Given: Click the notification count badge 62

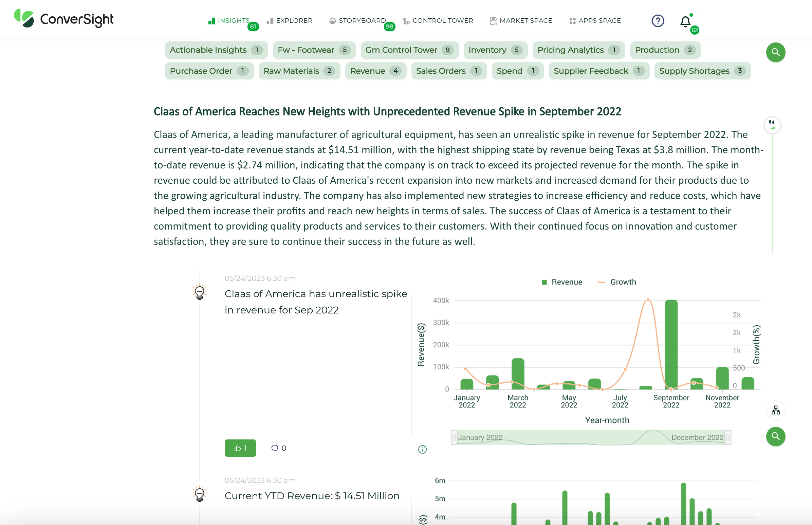Looking at the screenshot, I should tap(695, 30).
